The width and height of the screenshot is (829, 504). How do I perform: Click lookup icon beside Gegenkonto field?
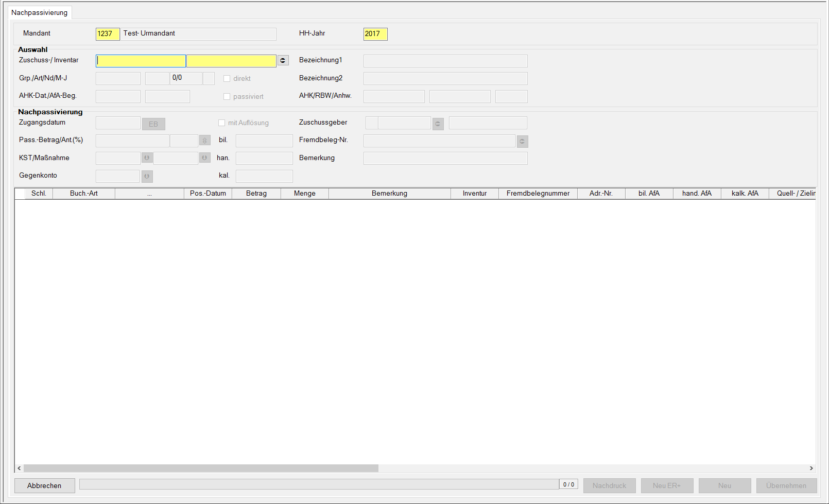pos(147,177)
